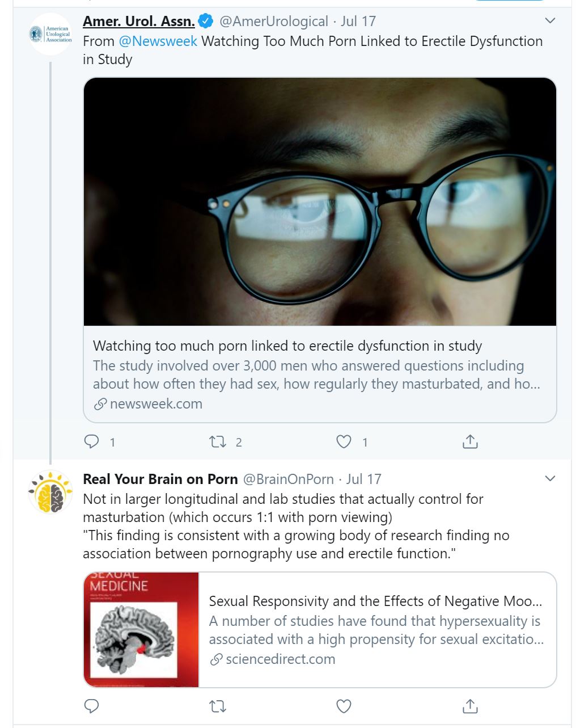Open the newsweek.com article headline
Viewport: 576px width, 728px height.
[x=287, y=346]
